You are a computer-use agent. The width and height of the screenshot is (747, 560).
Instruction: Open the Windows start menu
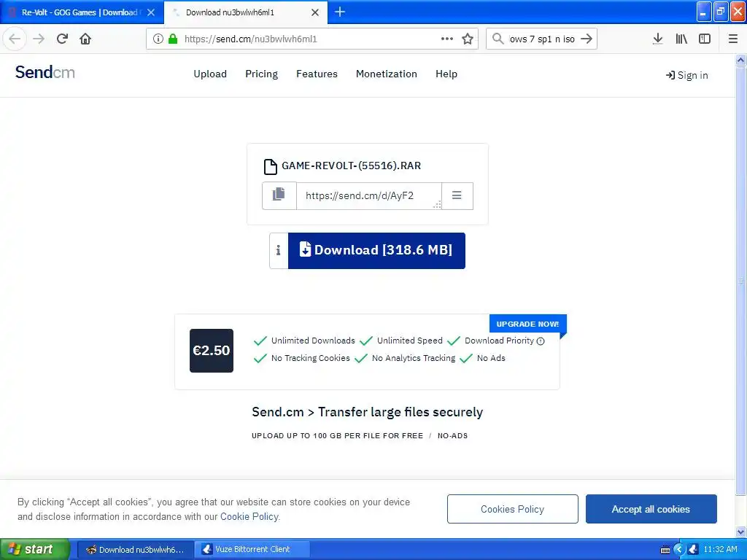34,549
